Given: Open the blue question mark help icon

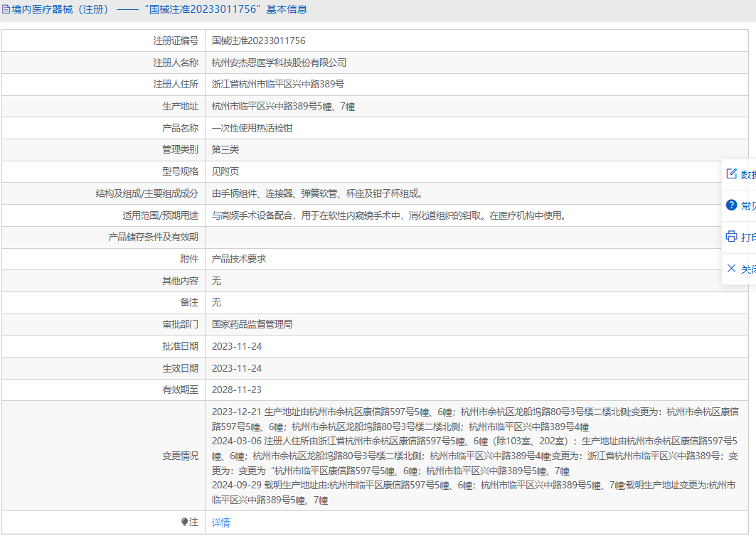Looking at the screenshot, I should tap(731, 205).
